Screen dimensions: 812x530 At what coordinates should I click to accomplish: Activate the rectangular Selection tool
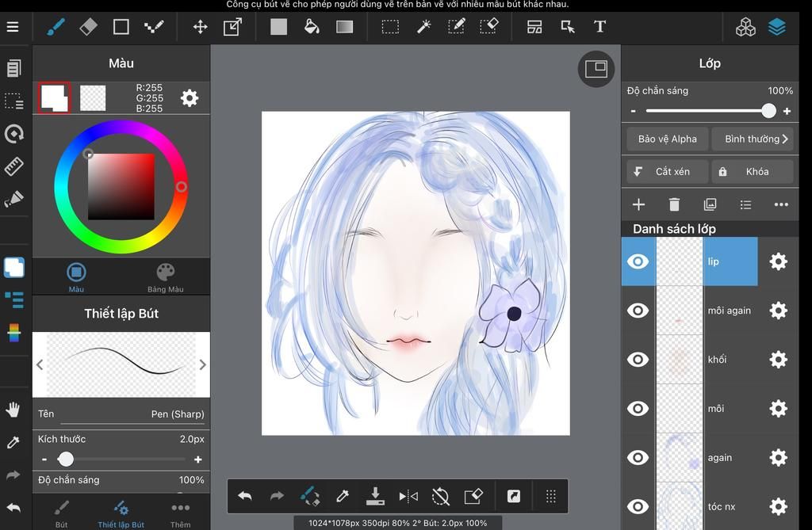click(390, 27)
